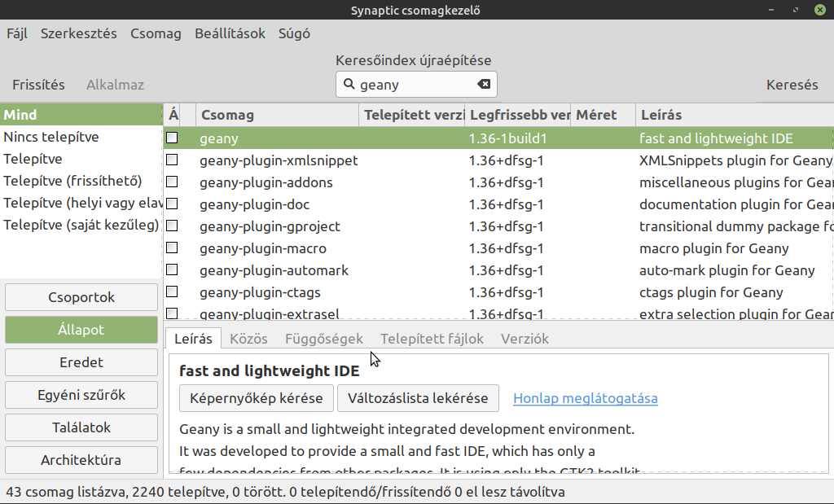Tick the checkbox for geany-plugin-automark
Viewport: 834px width, 504px height.
[172, 270]
